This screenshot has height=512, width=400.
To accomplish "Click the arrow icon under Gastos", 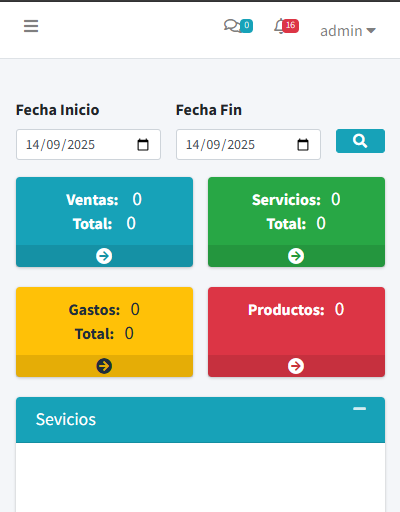I will click(104, 366).
